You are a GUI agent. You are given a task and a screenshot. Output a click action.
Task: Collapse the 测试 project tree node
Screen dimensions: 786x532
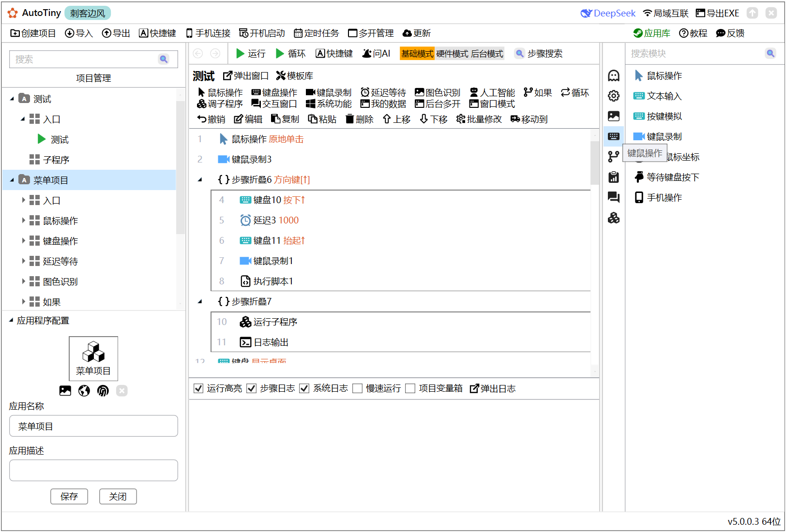point(12,99)
